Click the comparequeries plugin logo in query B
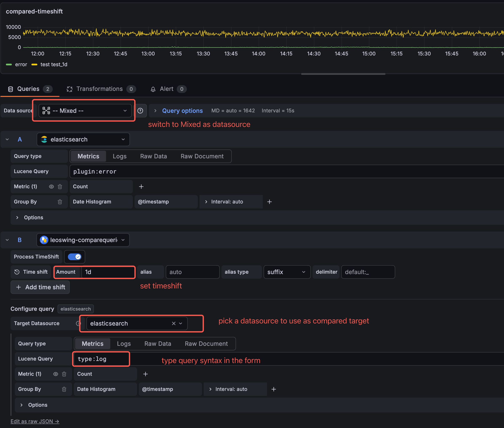 tap(44, 240)
